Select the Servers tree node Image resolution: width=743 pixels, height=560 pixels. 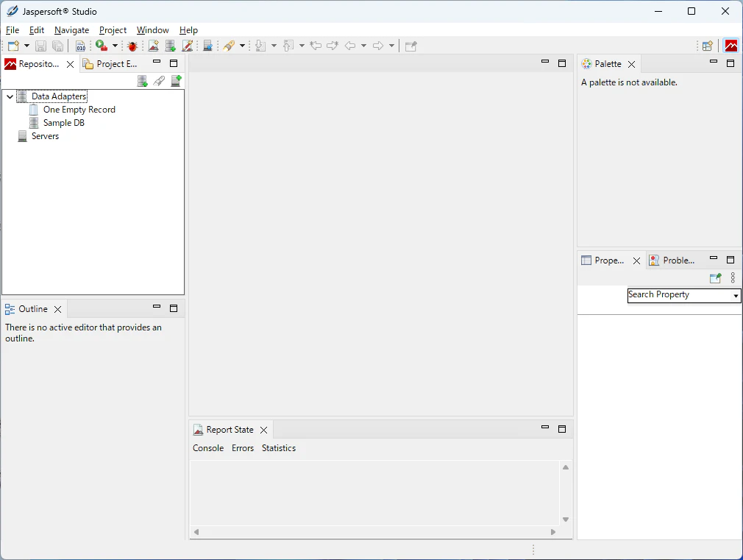[x=45, y=136]
